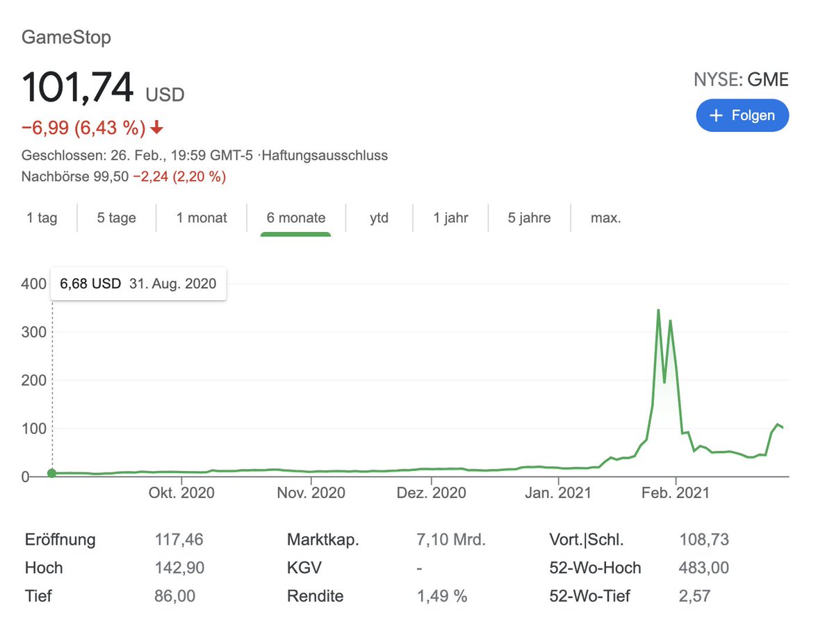This screenshot has width=834, height=644.
Task: Click the KGV label
Action: [x=304, y=568]
